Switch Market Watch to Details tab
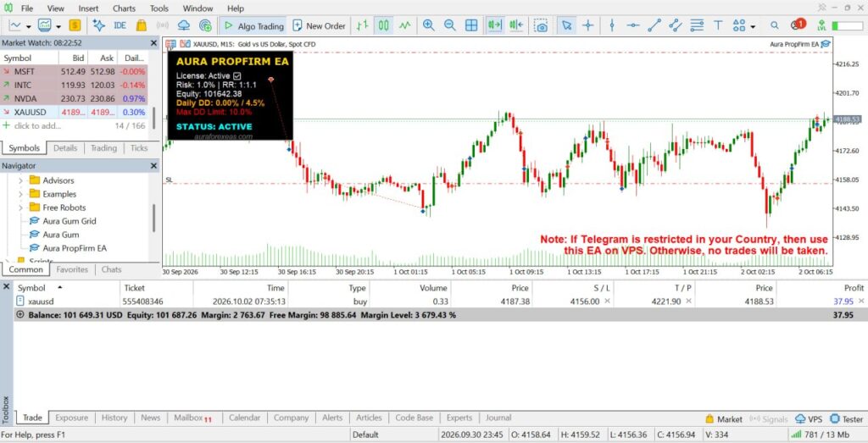The image size is (868, 443). click(65, 148)
